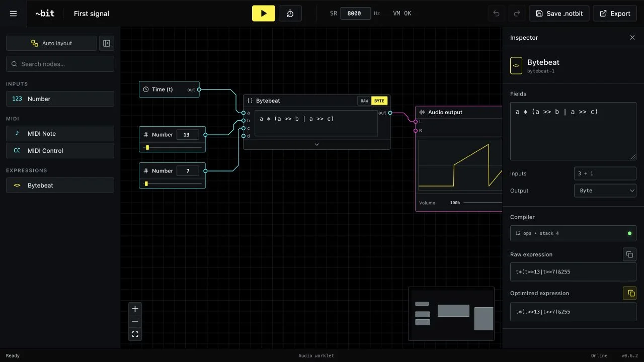Click the waveform scope in Audio output
This screenshot has width=644, height=362.
460,165
